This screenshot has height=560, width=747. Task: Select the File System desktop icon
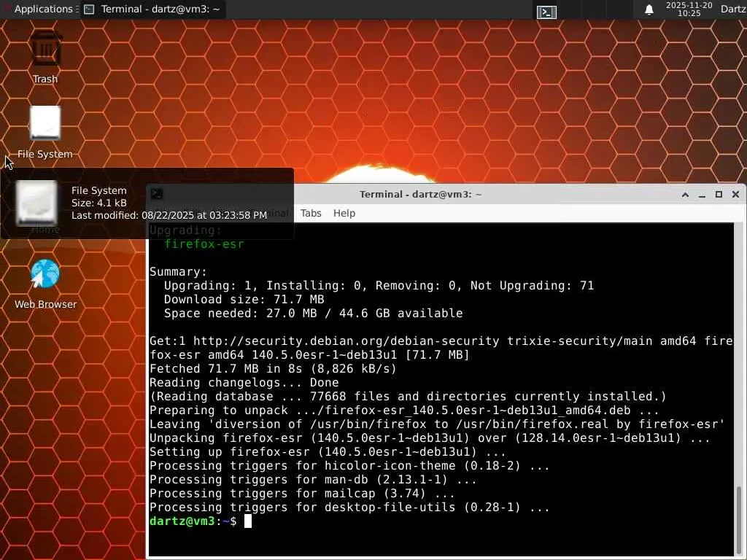(45, 122)
